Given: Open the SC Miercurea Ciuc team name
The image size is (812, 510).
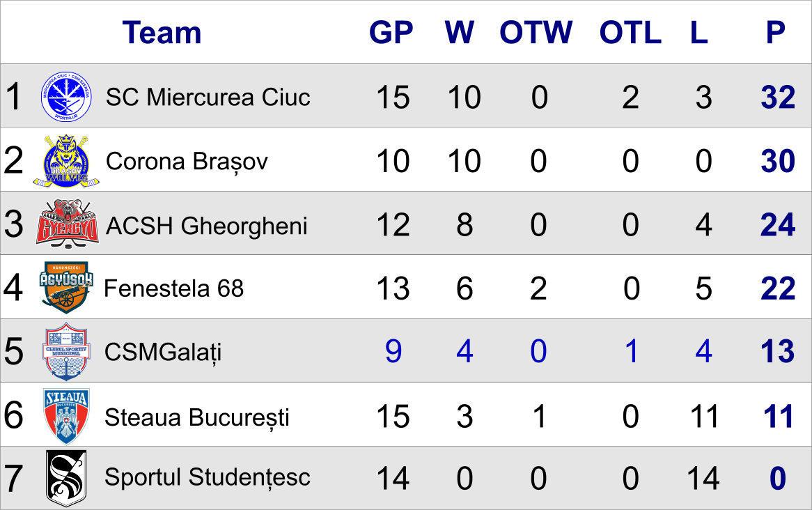Looking at the screenshot, I should pyautogui.click(x=208, y=97).
